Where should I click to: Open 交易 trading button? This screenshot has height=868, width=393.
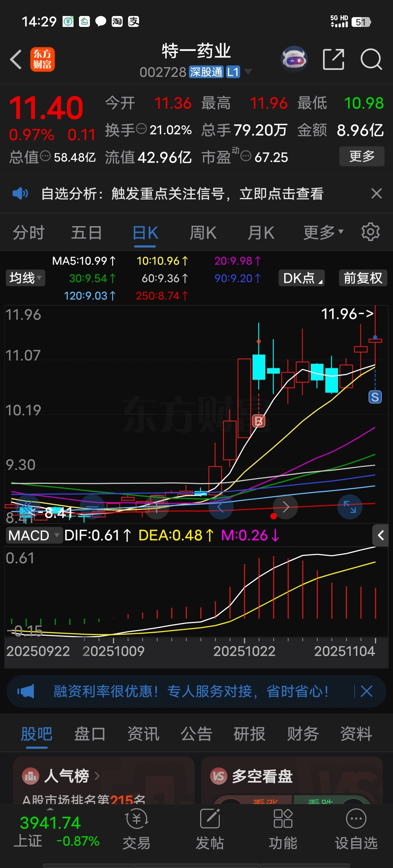pyautogui.click(x=136, y=830)
